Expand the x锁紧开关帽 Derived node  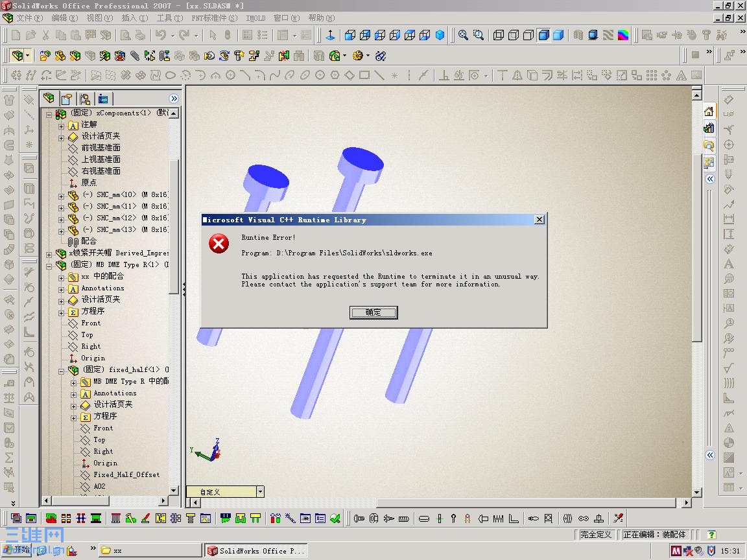point(49,255)
